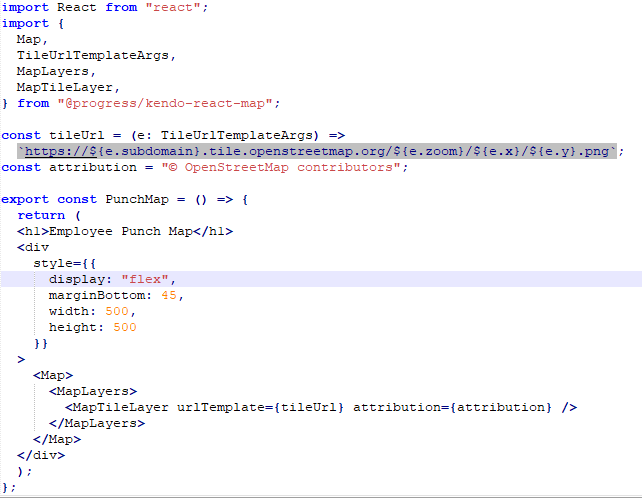Image resolution: width=642 pixels, height=498 pixels.
Task: Click the closing MapLayers tag
Action: [x=97, y=423]
